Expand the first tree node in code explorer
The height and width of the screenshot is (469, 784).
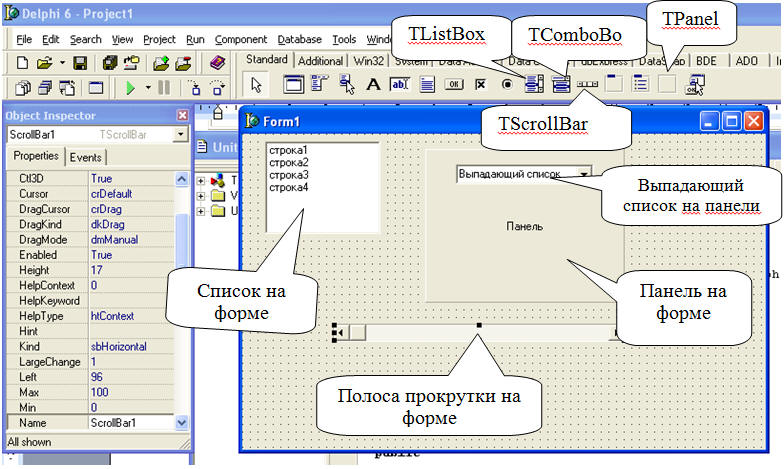click(201, 181)
